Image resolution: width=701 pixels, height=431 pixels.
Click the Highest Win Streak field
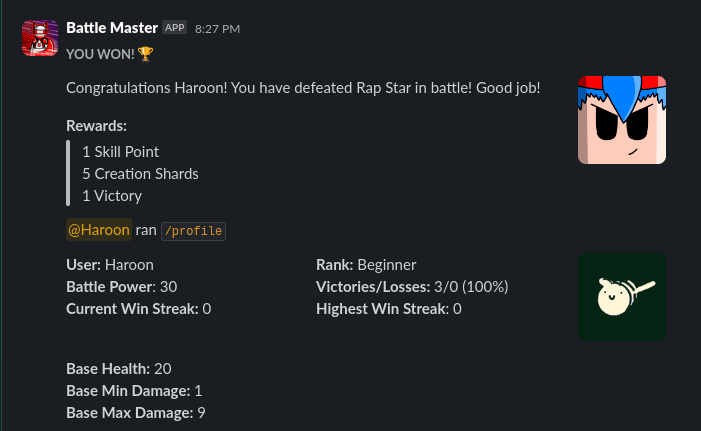(388, 309)
